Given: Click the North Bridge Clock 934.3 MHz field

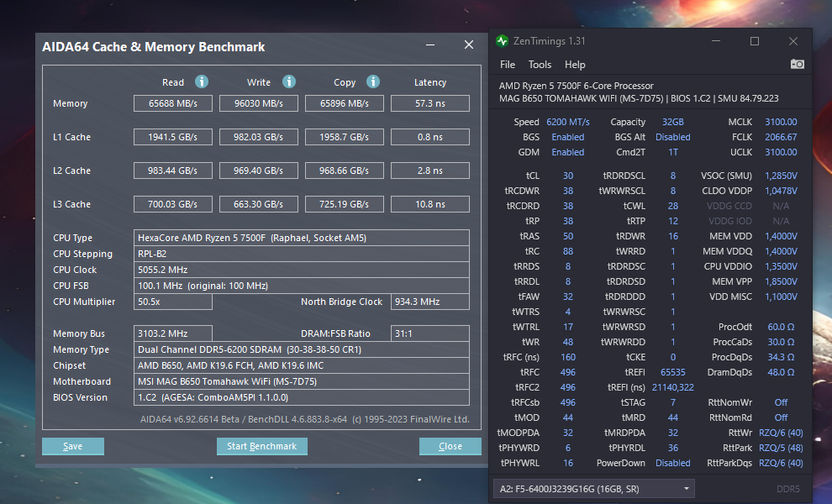Looking at the screenshot, I should pyautogui.click(x=429, y=302).
